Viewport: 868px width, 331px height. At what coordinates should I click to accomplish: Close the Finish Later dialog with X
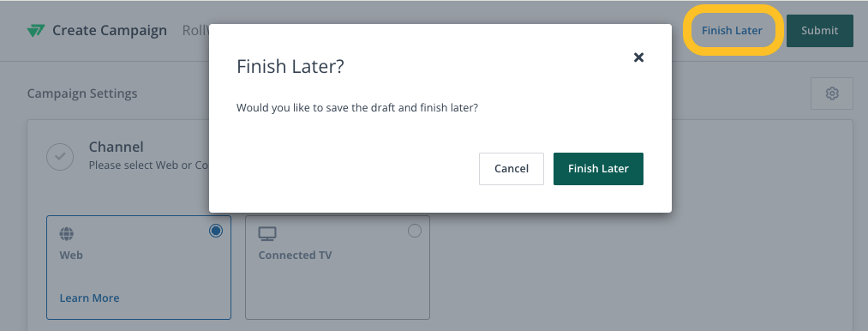(638, 57)
